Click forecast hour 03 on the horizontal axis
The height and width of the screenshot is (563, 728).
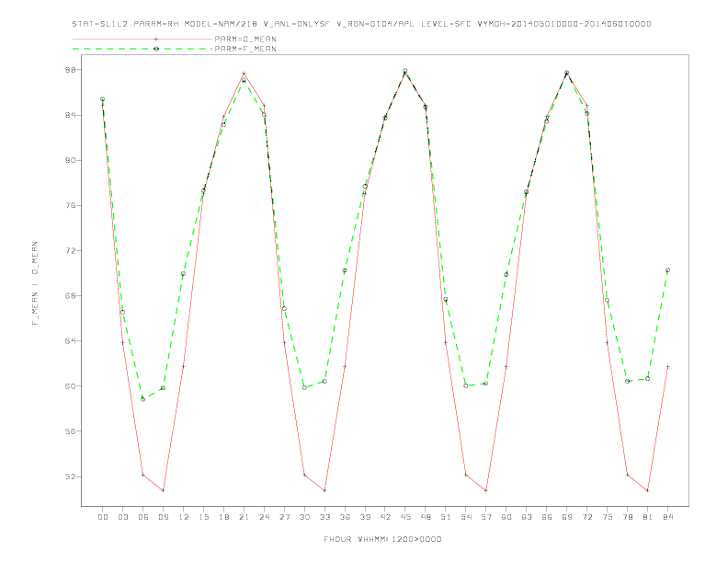[x=123, y=517]
